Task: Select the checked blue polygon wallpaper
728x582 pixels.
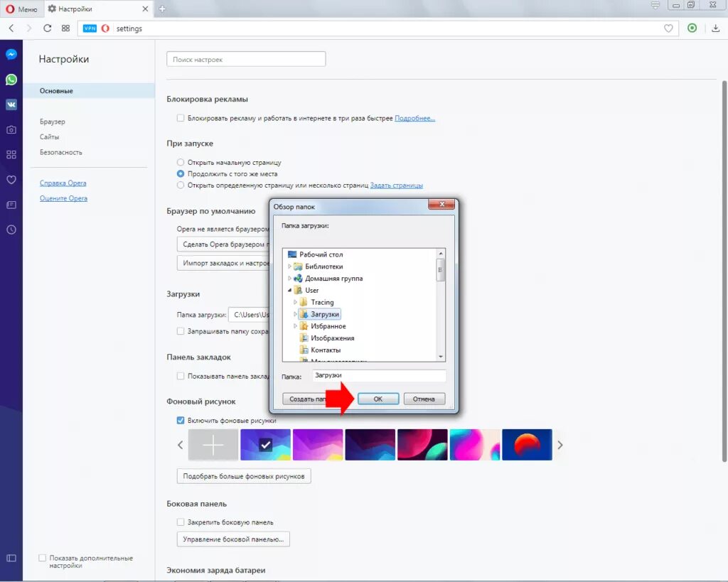Action: click(x=266, y=445)
